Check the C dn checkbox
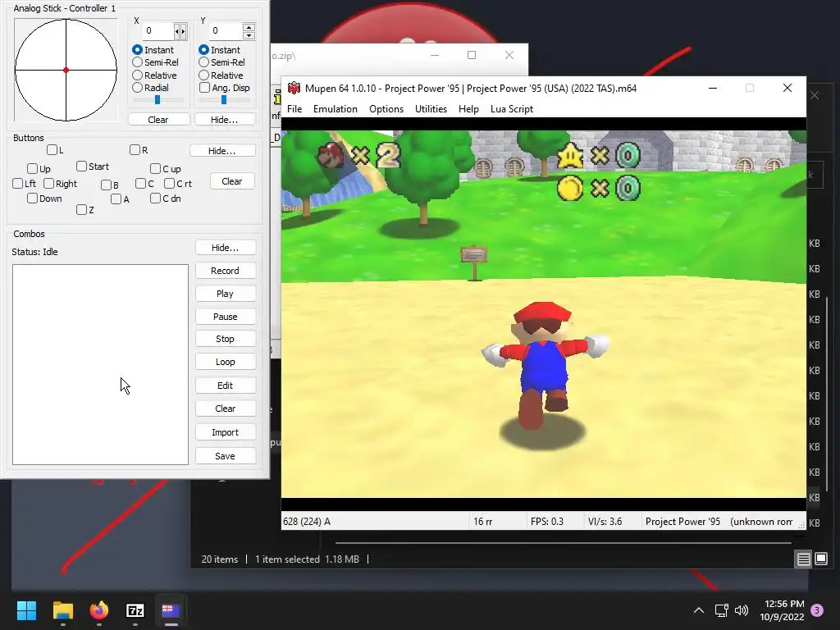Screen dimensions: 840x630 (155, 199)
